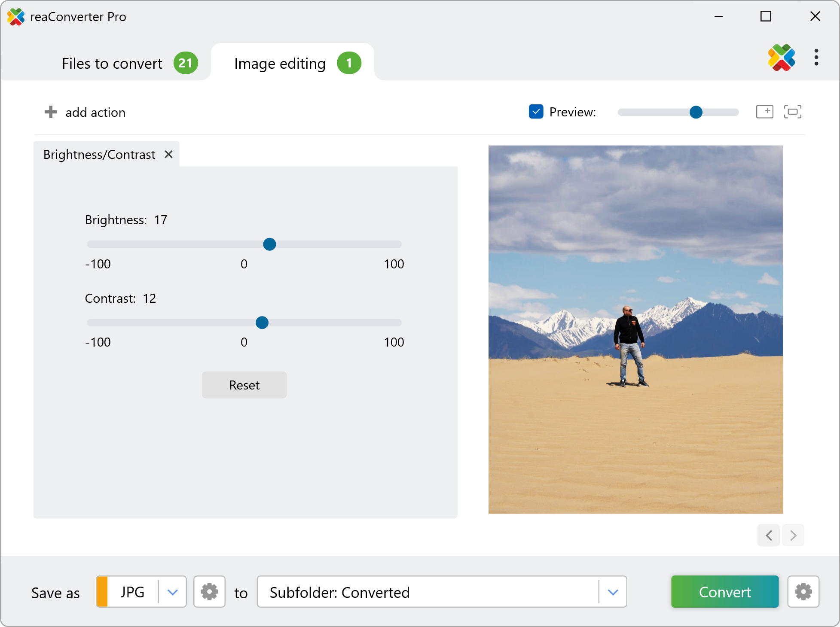Click the Contrast slider handle
The image size is (840, 627).
(x=262, y=323)
